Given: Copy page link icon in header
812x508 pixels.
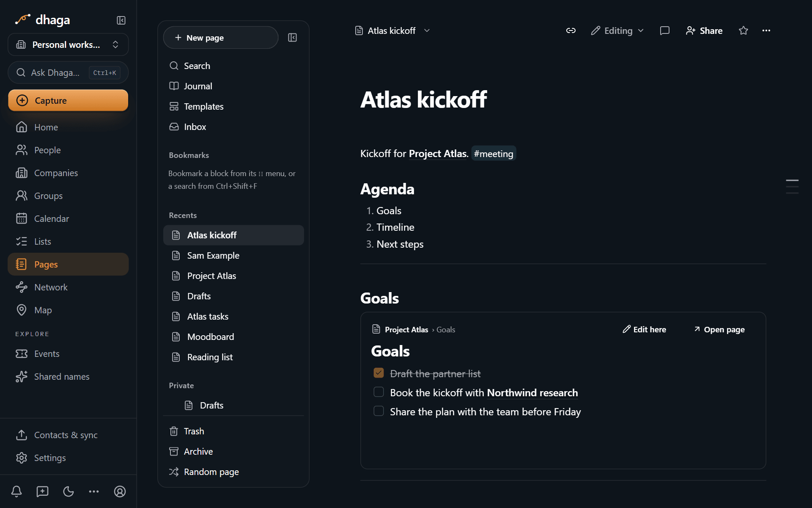Looking at the screenshot, I should (571, 30).
